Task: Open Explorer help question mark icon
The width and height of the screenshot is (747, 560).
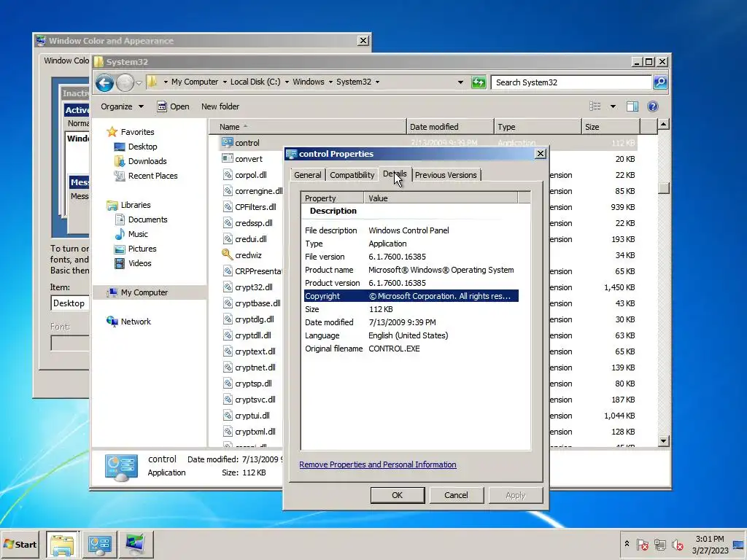Action: tap(653, 106)
